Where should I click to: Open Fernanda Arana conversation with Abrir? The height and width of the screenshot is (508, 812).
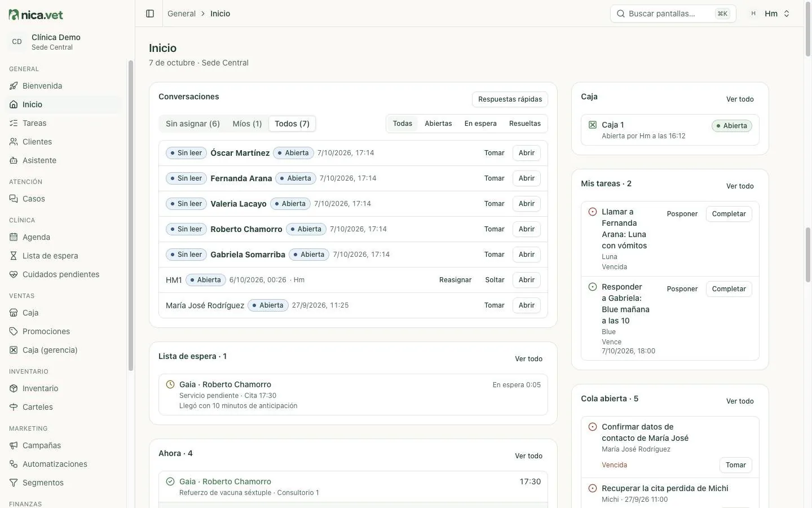[527, 178]
